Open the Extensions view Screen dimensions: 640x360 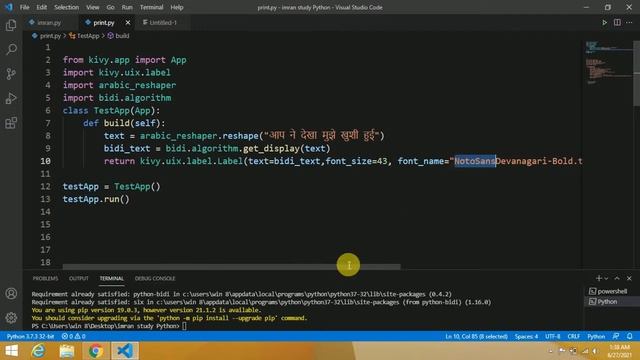(x=11, y=123)
